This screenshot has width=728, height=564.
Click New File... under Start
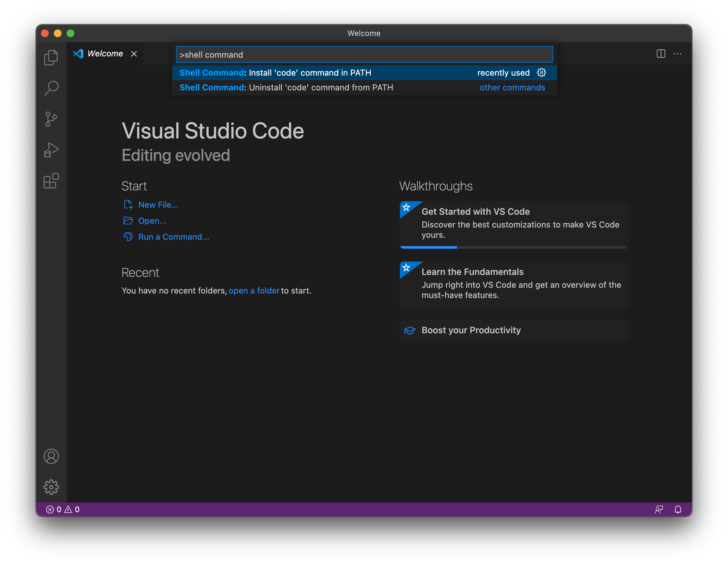click(158, 204)
